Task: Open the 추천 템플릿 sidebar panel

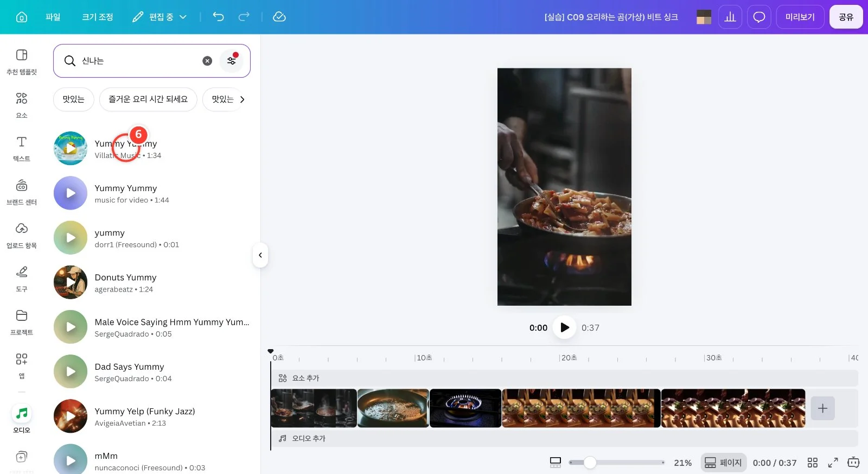Action: point(22,62)
